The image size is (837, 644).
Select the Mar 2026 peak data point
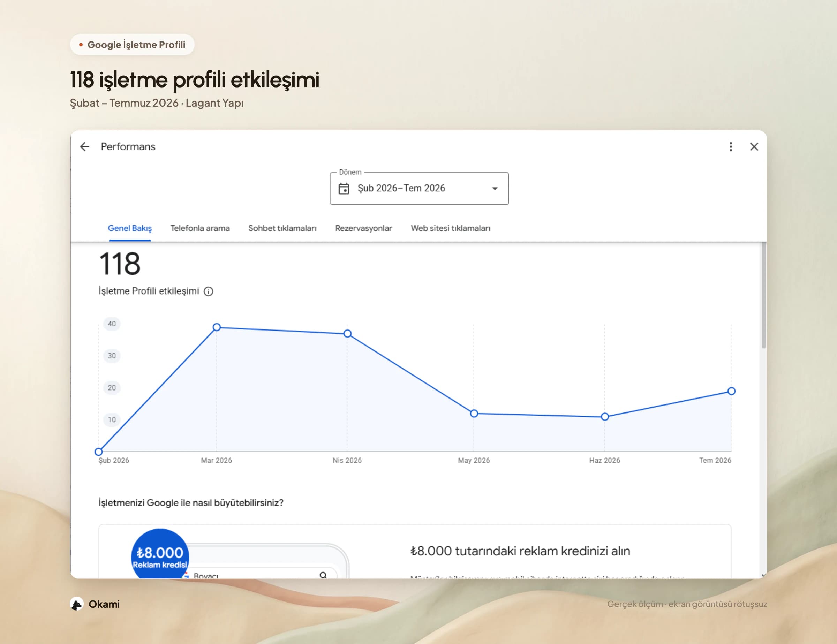click(x=217, y=327)
